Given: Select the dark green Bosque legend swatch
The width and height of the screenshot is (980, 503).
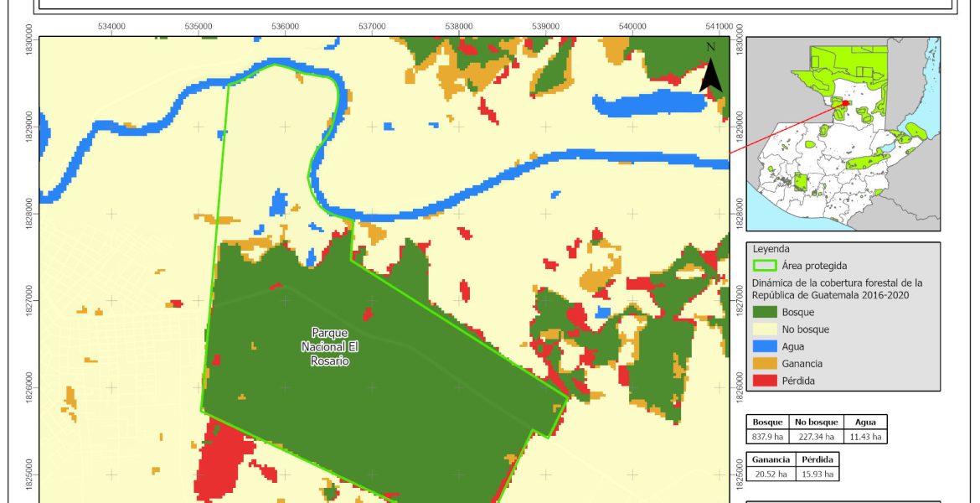Looking at the screenshot, I should (765, 312).
